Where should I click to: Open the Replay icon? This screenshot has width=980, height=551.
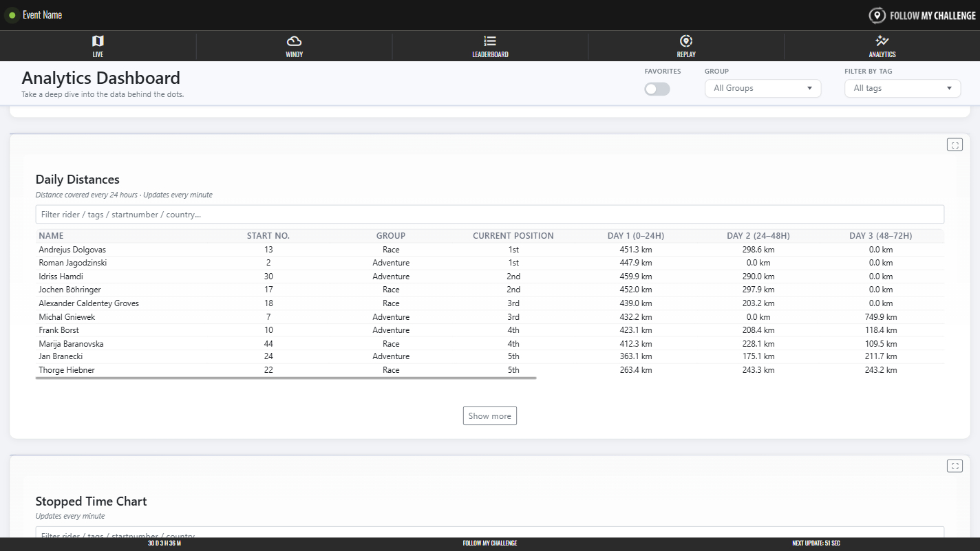click(x=685, y=41)
